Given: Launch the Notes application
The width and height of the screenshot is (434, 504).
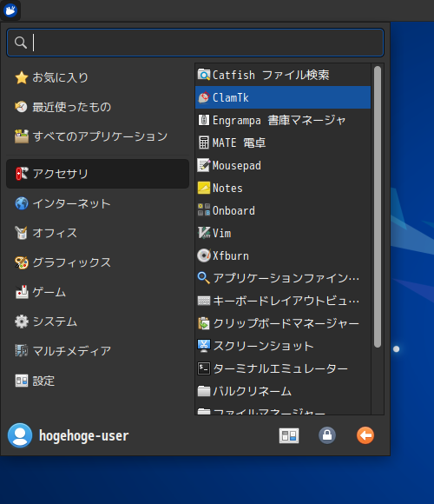Looking at the screenshot, I should point(283,188).
